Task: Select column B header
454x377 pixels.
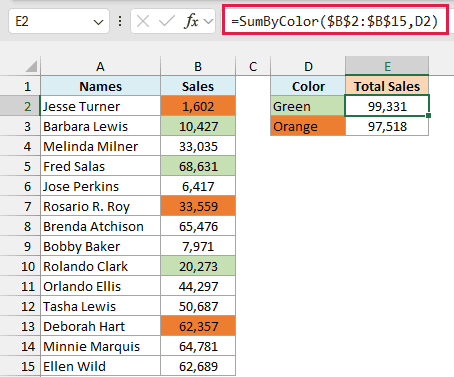Action: click(x=198, y=67)
